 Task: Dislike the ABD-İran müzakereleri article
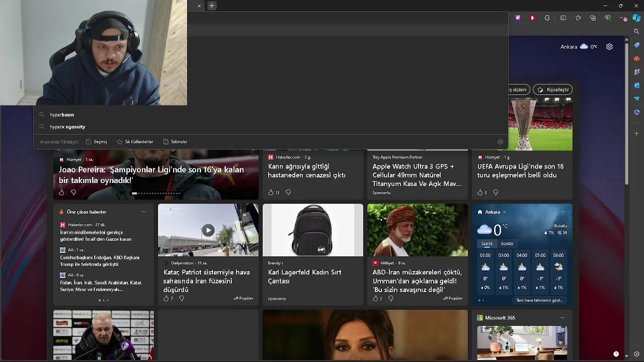click(391, 299)
